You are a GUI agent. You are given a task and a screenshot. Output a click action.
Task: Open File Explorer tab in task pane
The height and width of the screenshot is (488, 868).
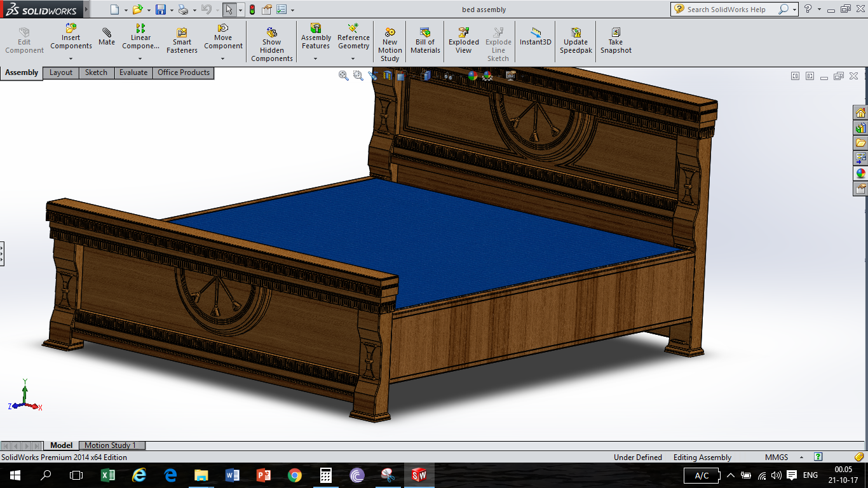click(x=860, y=144)
